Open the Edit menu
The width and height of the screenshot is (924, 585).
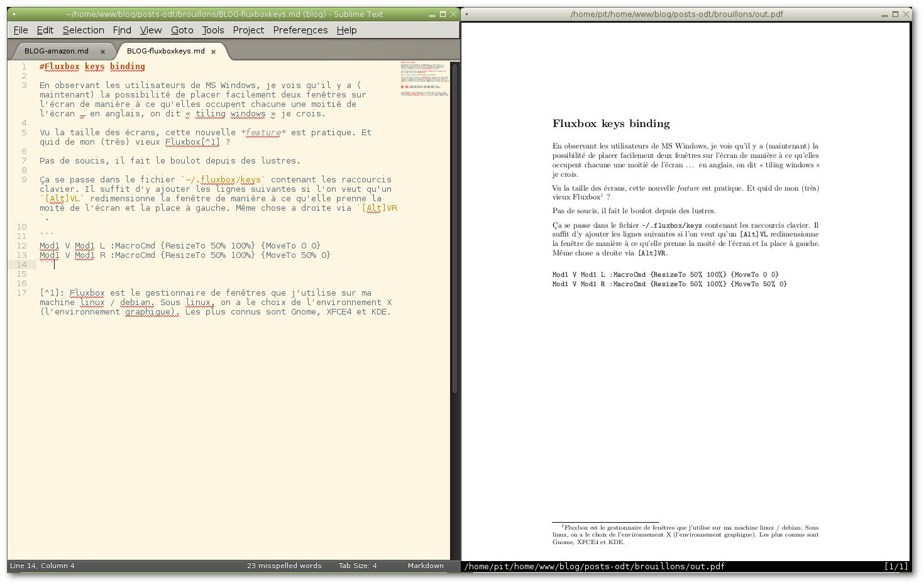[x=45, y=30]
